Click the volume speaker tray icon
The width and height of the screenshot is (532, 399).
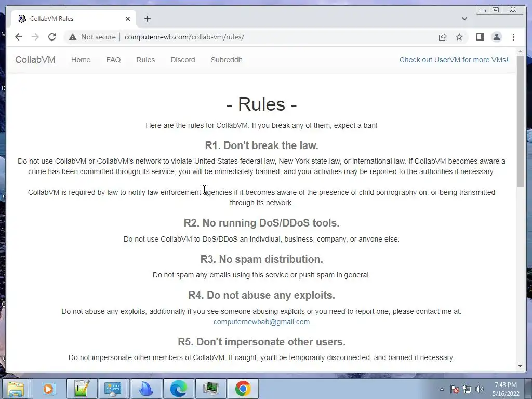pyautogui.click(x=480, y=389)
